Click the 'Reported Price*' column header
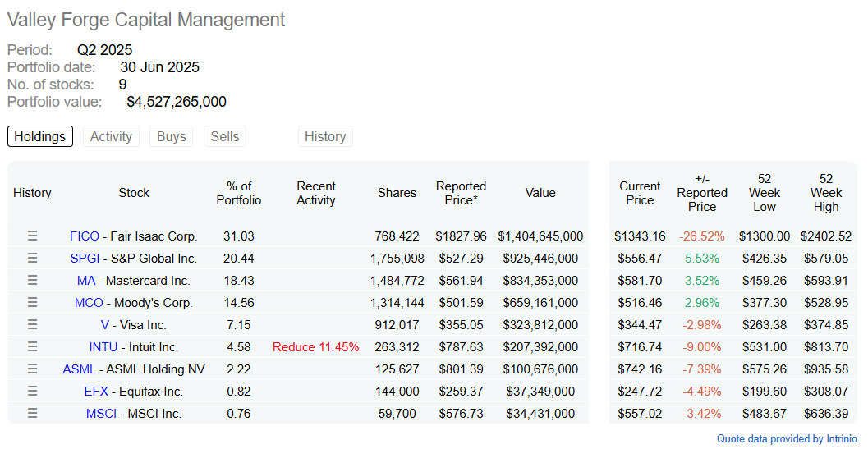 [462, 193]
